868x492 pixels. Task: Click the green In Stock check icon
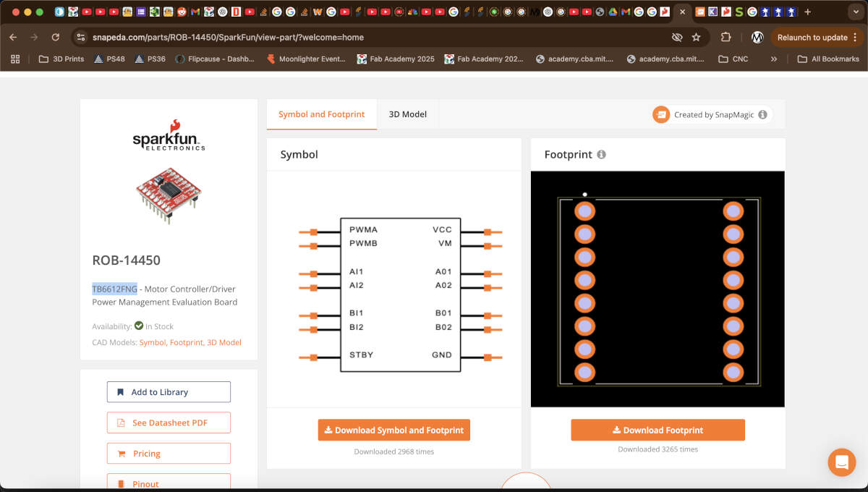tap(139, 326)
